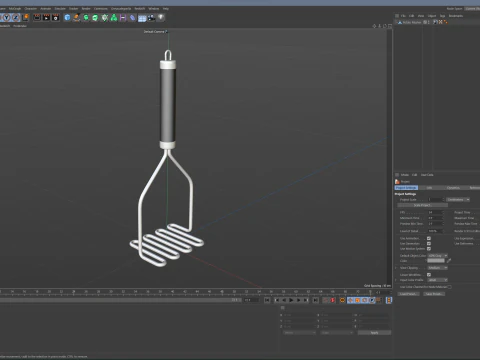Click the Extrude generator icon
Screen dimensions: 480x360
pyautogui.click(x=95, y=18)
